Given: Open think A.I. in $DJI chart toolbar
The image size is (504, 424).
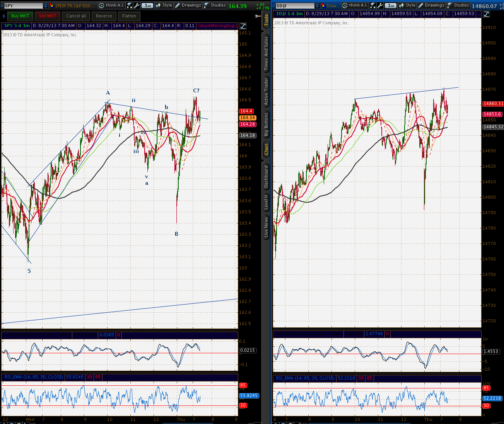Looking at the screenshot, I should (x=355, y=5).
